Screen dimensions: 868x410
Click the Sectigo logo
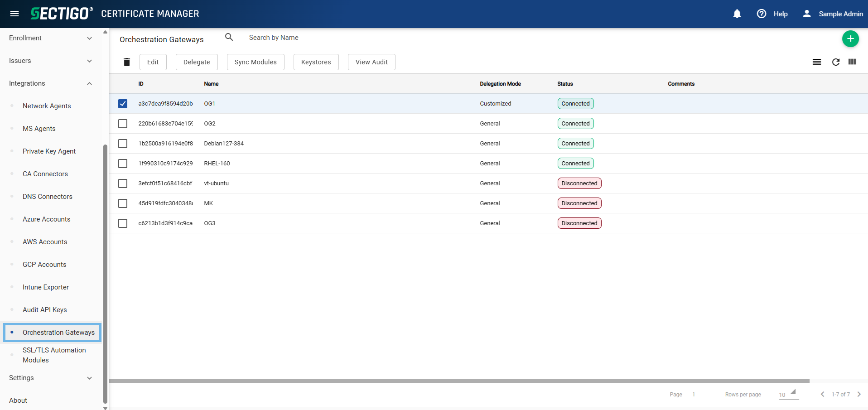coord(62,14)
